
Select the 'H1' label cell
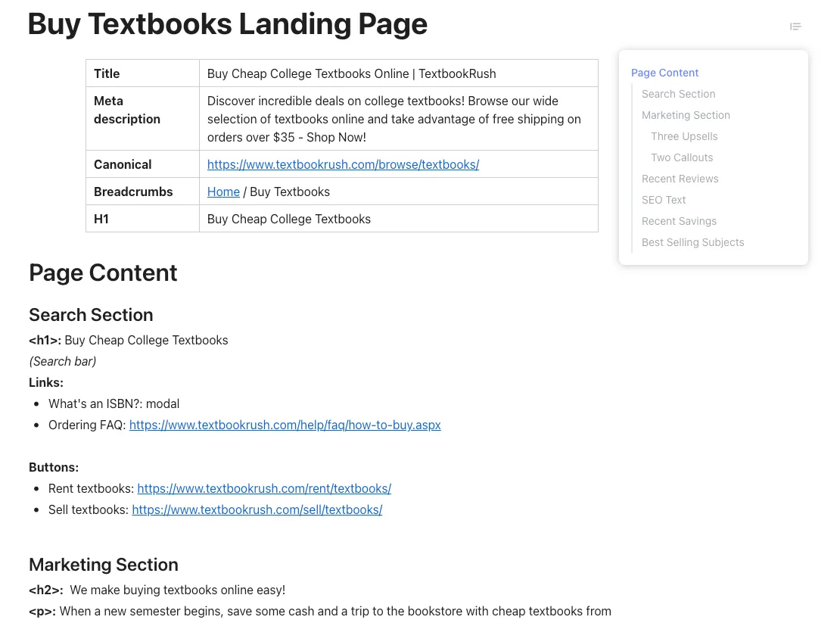[x=142, y=219]
